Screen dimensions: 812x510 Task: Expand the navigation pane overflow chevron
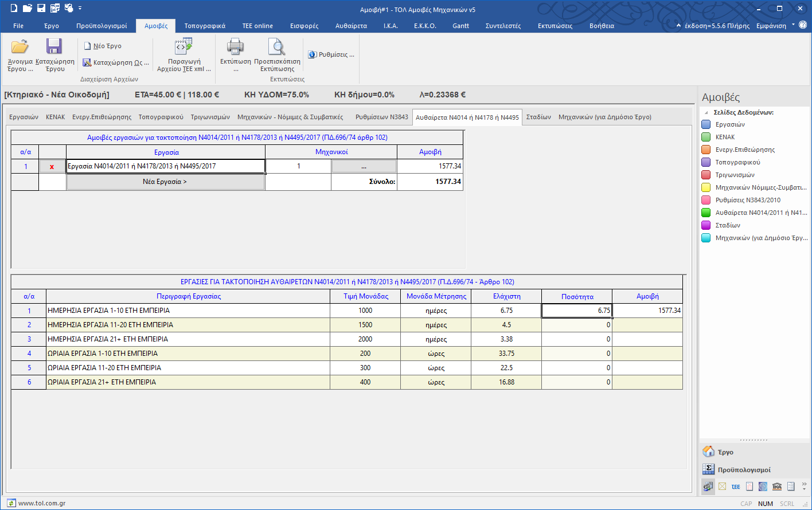click(x=804, y=486)
